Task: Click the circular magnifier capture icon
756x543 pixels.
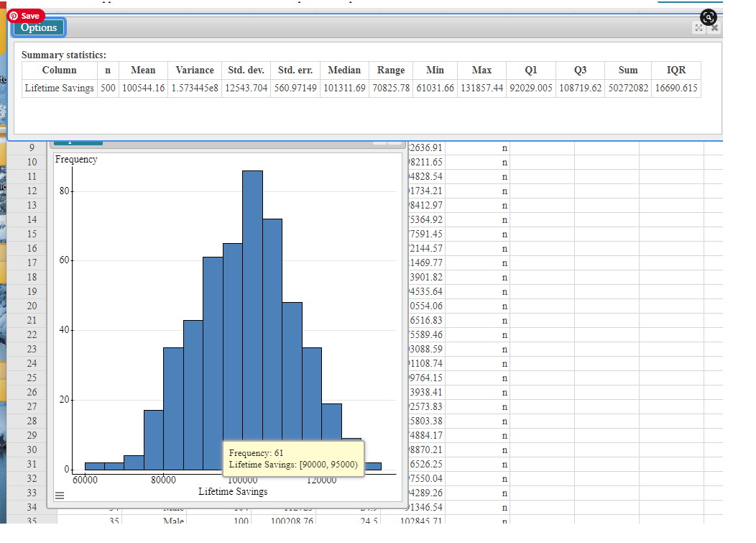Action: tap(709, 17)
